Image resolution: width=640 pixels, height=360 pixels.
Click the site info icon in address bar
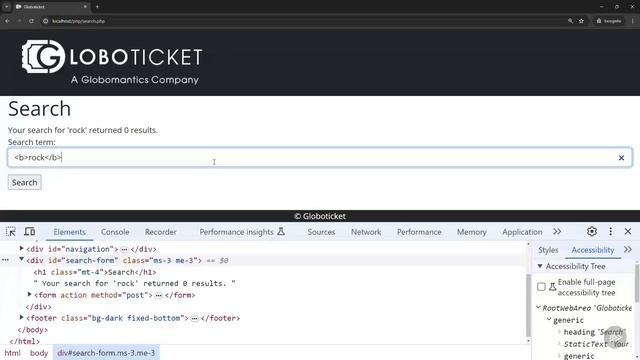click(x=46, y=21)
